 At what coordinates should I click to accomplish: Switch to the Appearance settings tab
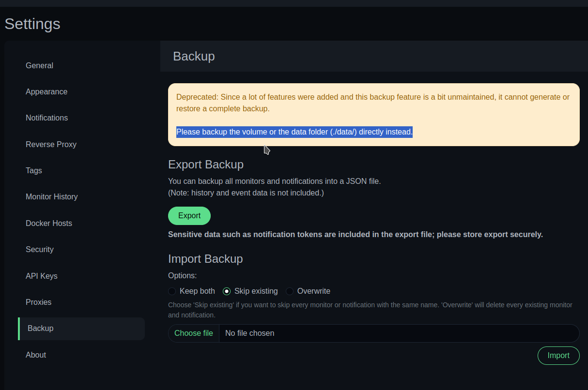tap(46, 91)
